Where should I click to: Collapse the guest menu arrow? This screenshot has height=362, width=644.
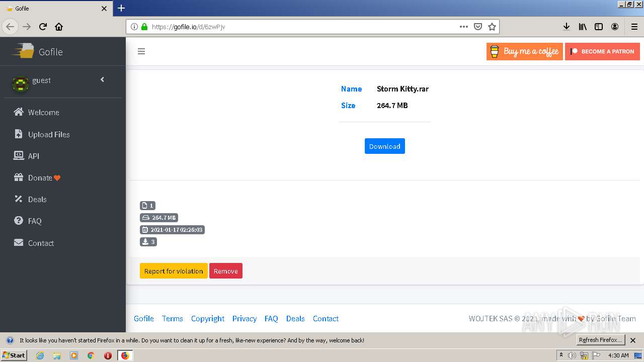click(x=103, y=79)
